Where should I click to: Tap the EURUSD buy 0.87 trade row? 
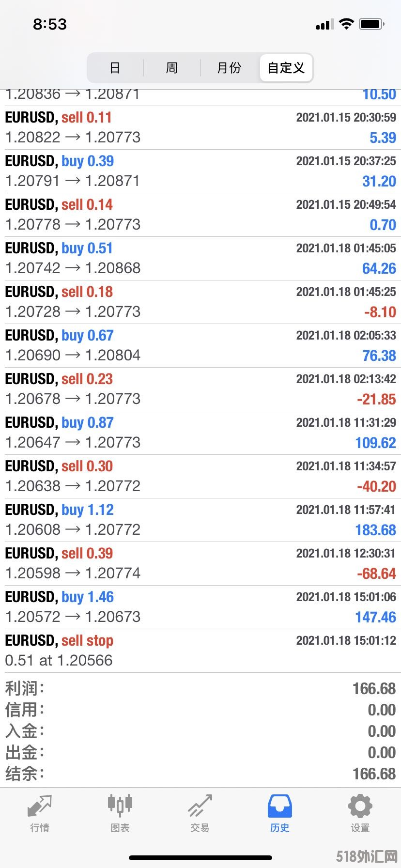click(x=200, y=433)
